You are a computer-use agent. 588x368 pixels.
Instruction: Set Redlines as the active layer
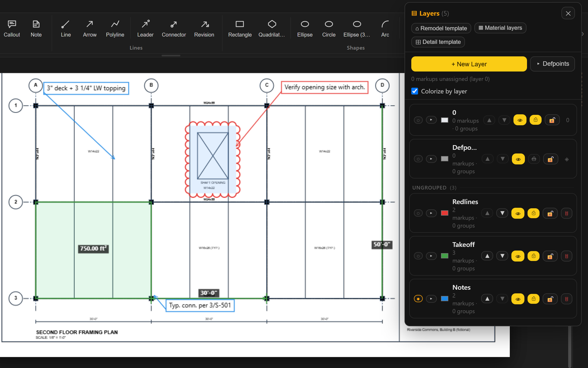(x=418, y=213)
